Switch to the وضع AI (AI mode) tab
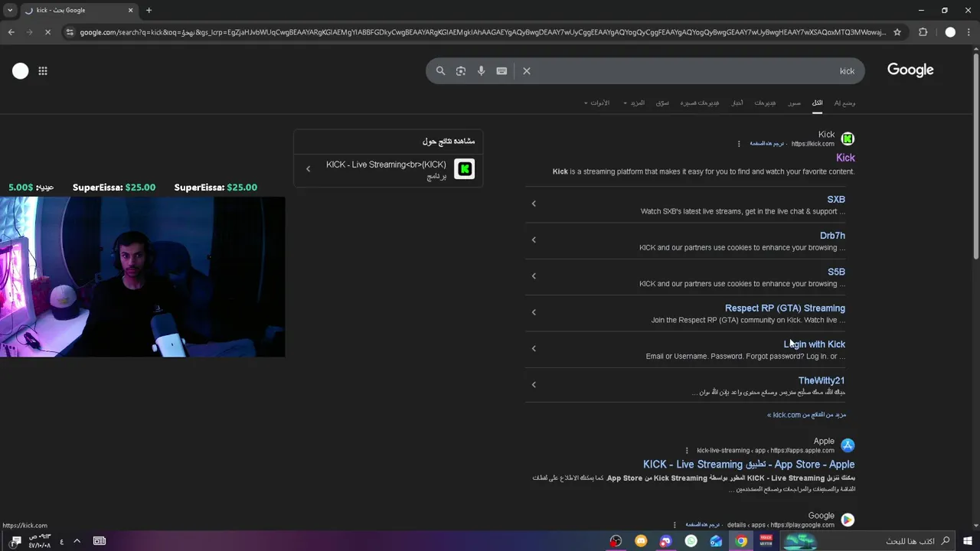 pos(844,103)
